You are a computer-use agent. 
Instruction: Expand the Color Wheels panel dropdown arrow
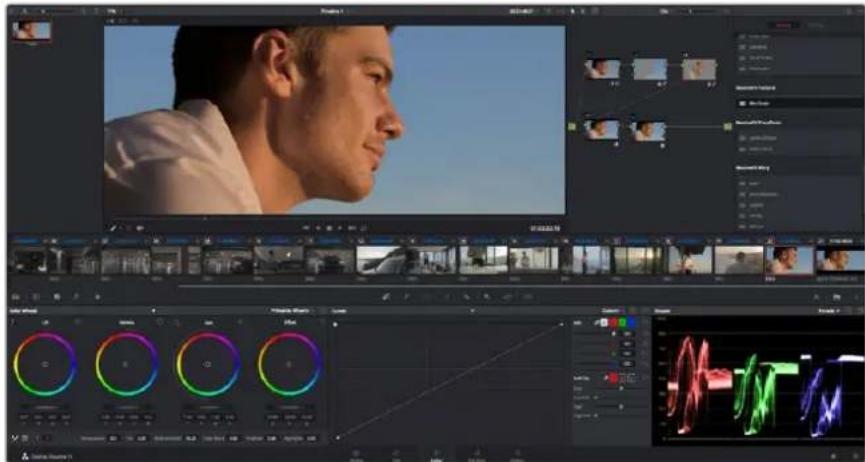point(153,311)
